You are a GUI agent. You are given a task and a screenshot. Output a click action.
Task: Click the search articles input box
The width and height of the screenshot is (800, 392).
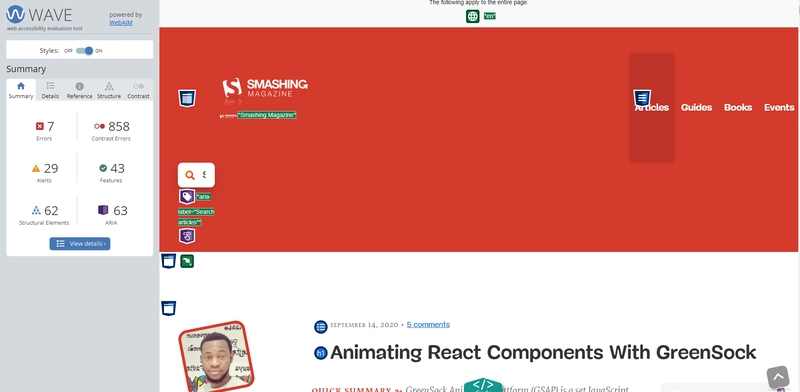[196, 175]
